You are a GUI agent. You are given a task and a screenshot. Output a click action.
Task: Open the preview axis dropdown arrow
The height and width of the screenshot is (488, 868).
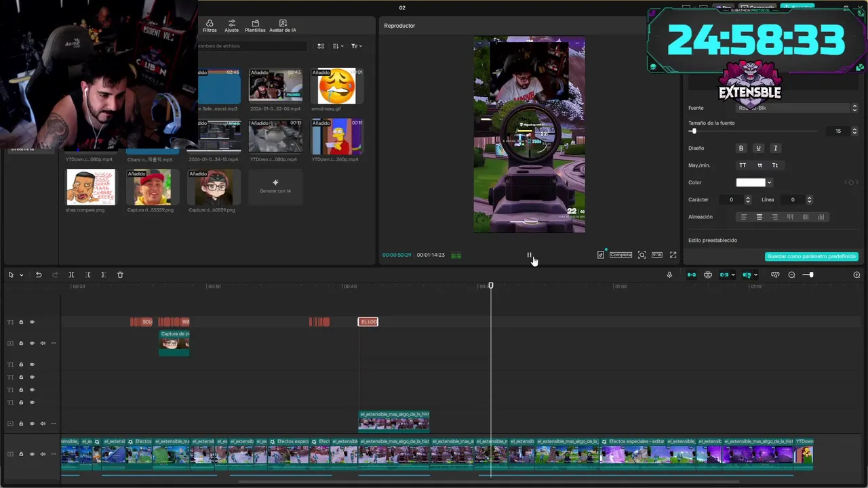click(755, 275)
